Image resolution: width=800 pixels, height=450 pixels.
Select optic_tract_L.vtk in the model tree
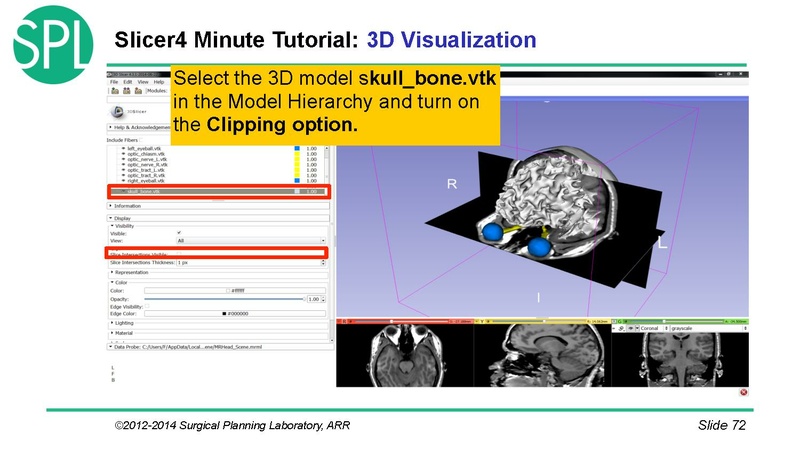[146, 170]
